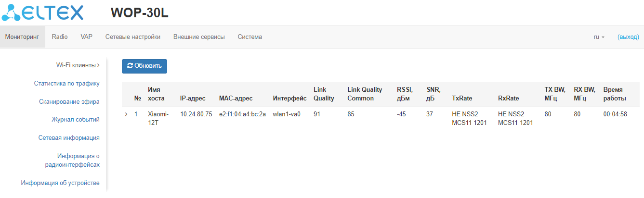Screen dimensions: 644x198
Task: Switch to the Radio tab
Action: pos(60,37)
